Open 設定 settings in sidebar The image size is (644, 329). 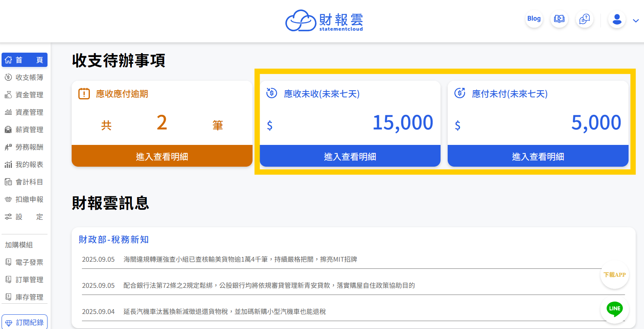pyautogui.click(x=25, y=217)
